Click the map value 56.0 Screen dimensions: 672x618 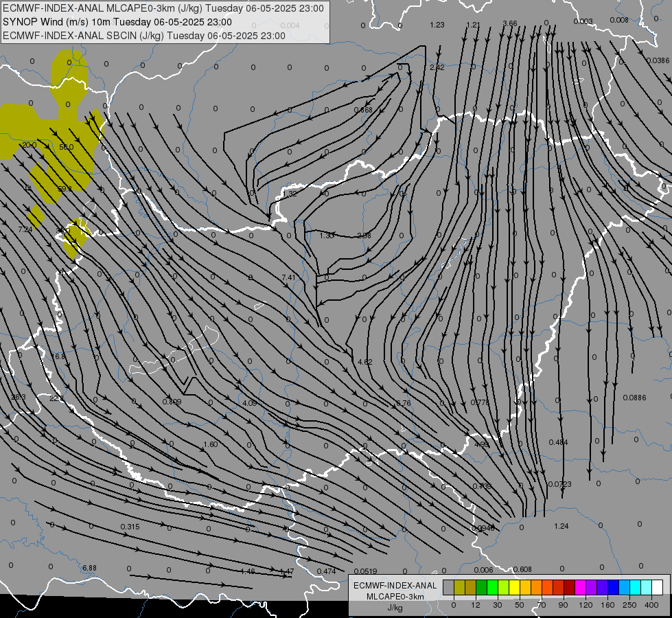67,147
